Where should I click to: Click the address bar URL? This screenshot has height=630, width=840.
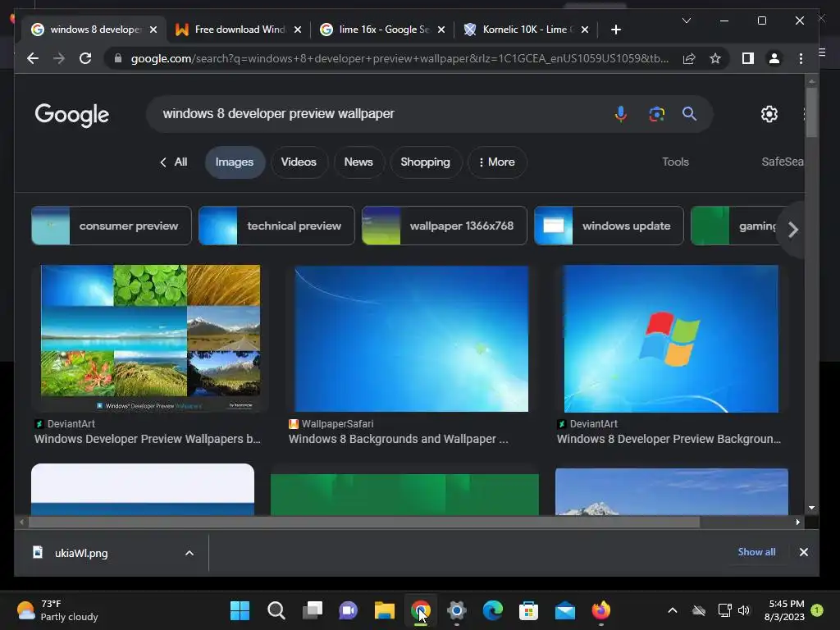[x=399, y=58]
